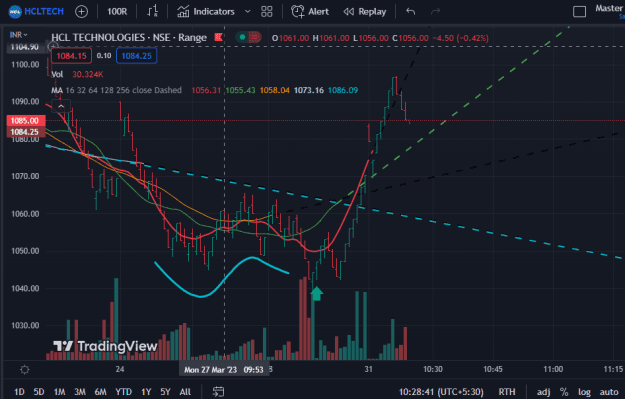
Task: Click the 11:00 time axis label
Action: (x=553, y=370)
